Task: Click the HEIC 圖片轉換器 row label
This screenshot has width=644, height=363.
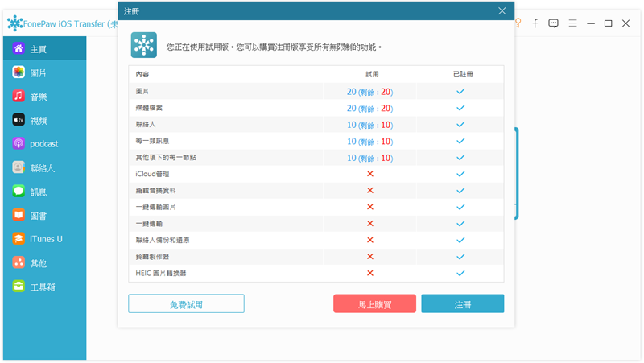Action: [161, 273]
